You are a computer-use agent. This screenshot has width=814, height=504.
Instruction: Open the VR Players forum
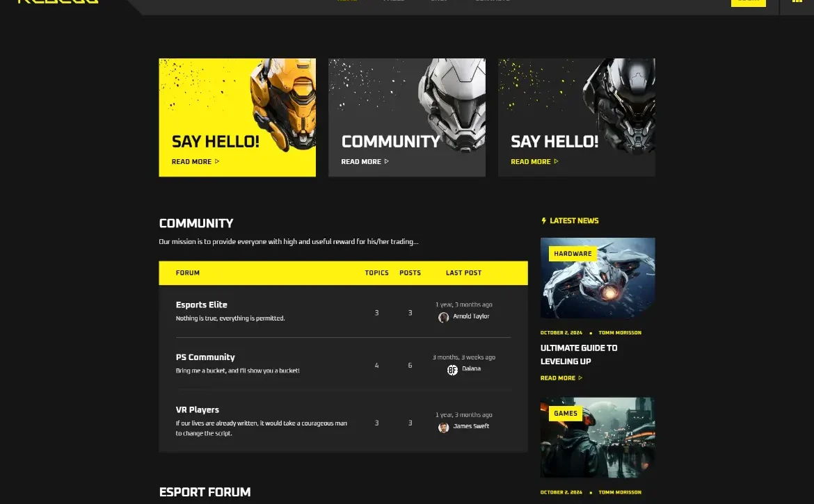pyautogui.click(x=198, y=409)
